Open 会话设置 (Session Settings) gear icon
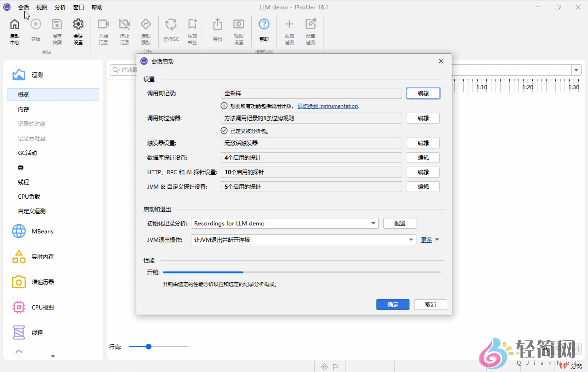 coord(78,31)
